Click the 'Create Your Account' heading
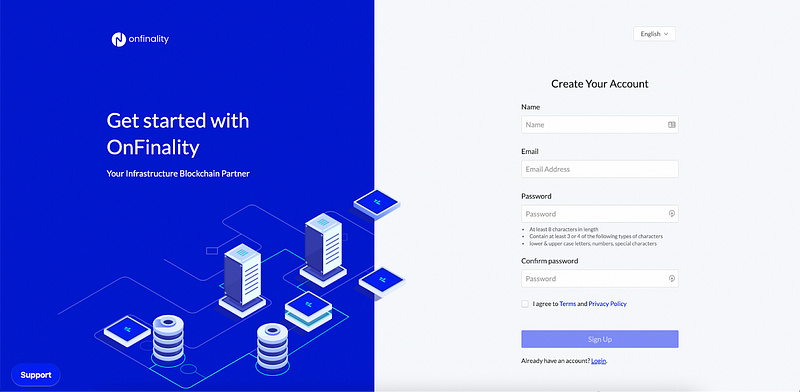Viewport: 800px width, 392px height. pos(599,84)
